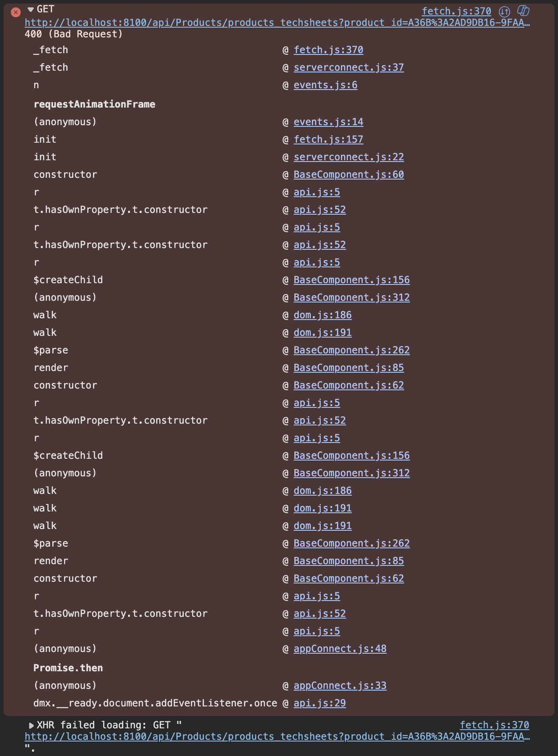This screenshot has height=756, width=558.
Task: Open BaseComponent.js:60 constructor link
Action: 349,175
